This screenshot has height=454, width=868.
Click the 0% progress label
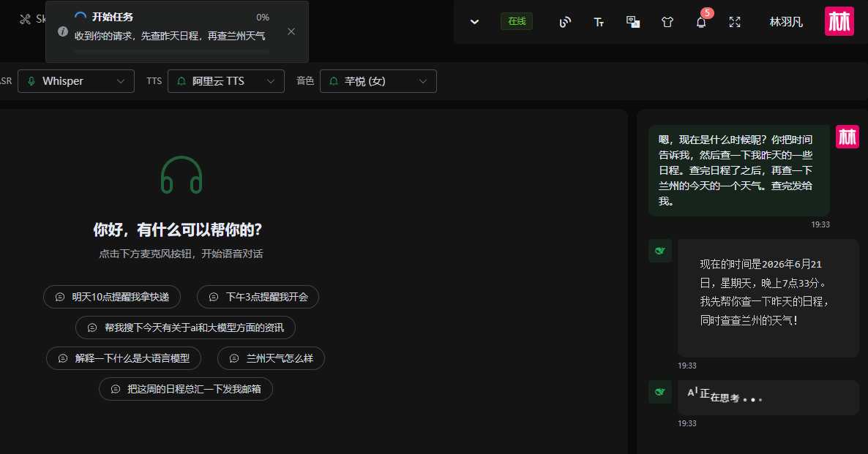[263, 18]
